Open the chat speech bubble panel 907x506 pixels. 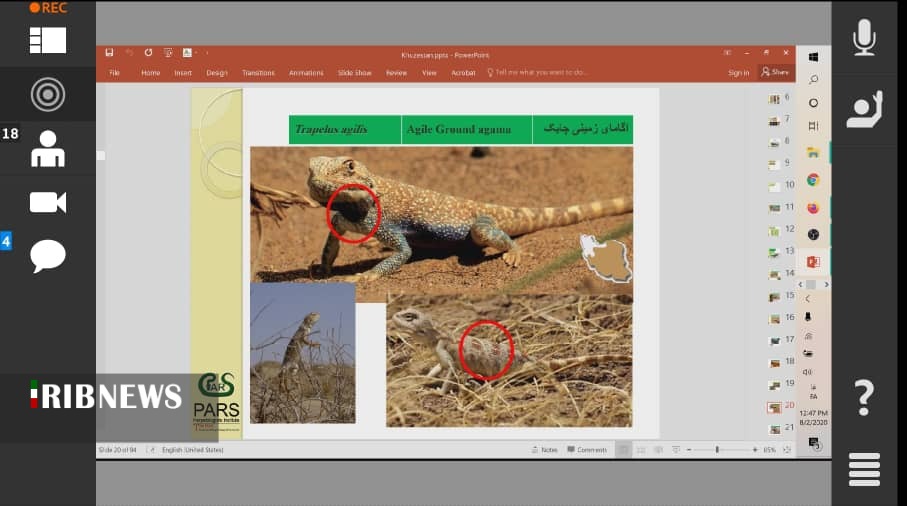click(47, 256)
